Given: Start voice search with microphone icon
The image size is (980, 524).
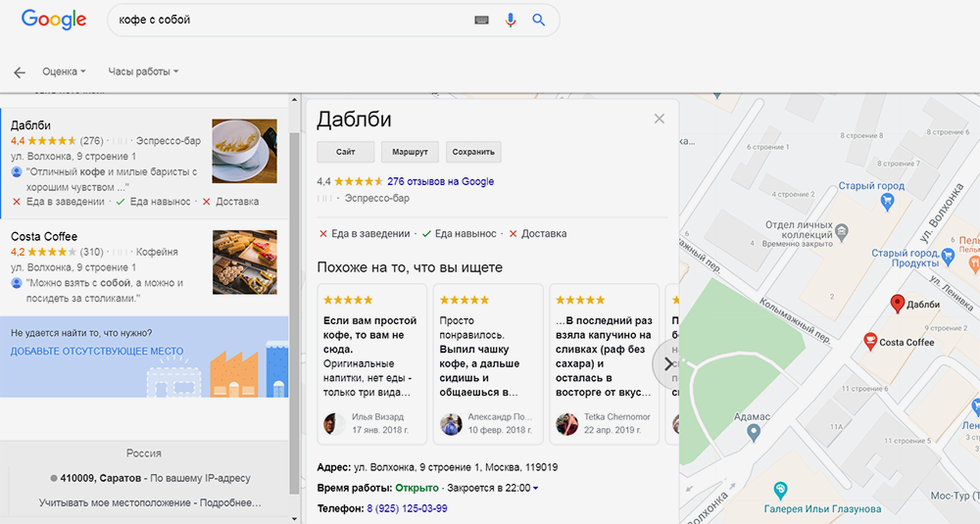Looking at the screenshot, I should tap(511, 20).
